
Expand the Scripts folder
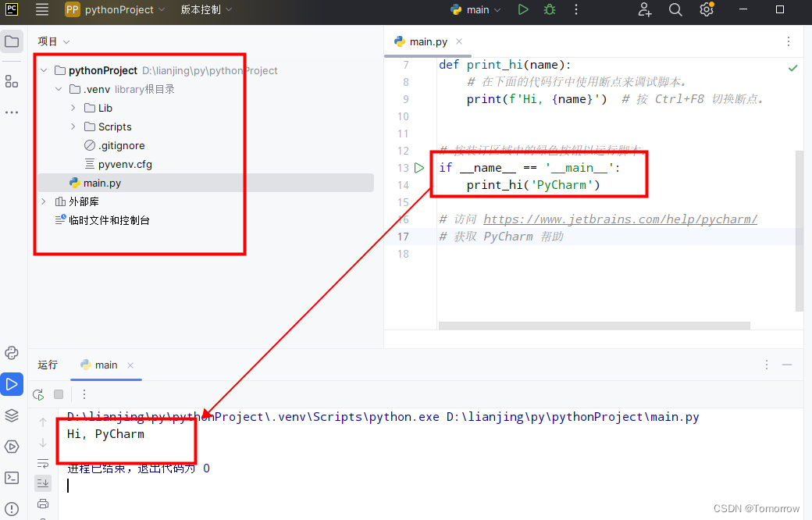click(72, 126)
